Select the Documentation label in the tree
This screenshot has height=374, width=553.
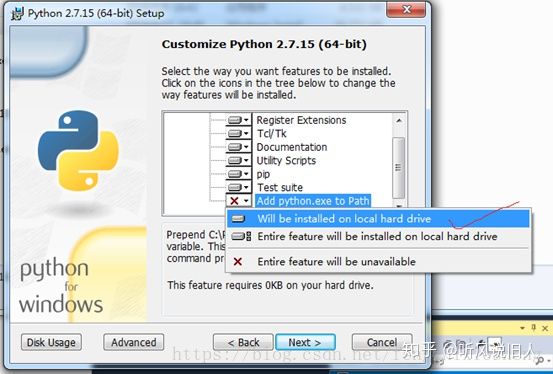[x=292, y=147]
